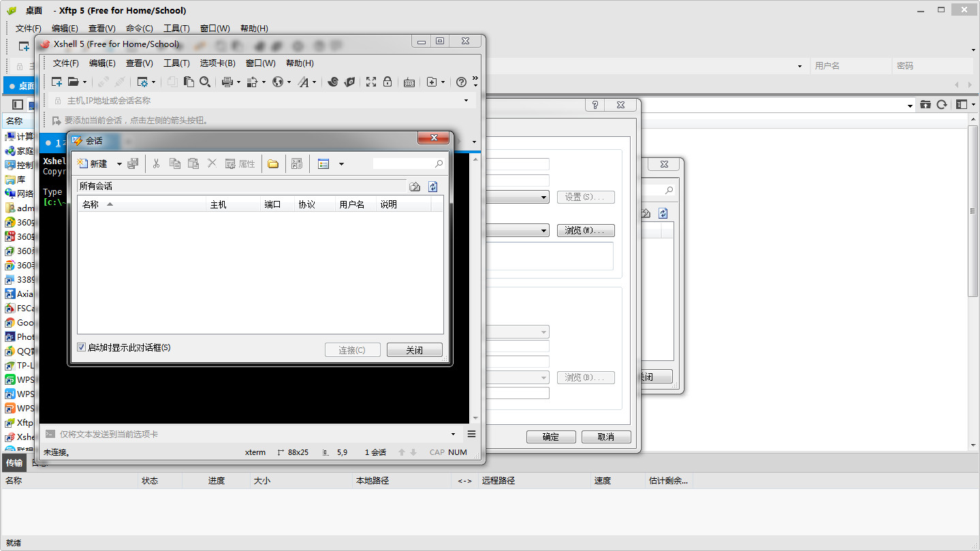Open Xshell host address bar dropdown arrow
980x551 pixels.
[467, 101]
